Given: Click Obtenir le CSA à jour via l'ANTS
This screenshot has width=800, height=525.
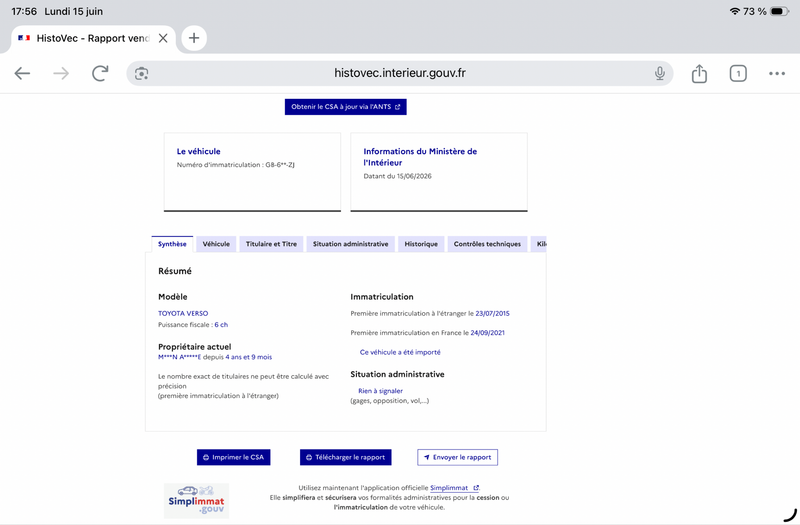Looking at the screenshot, I should pos(345,107).
